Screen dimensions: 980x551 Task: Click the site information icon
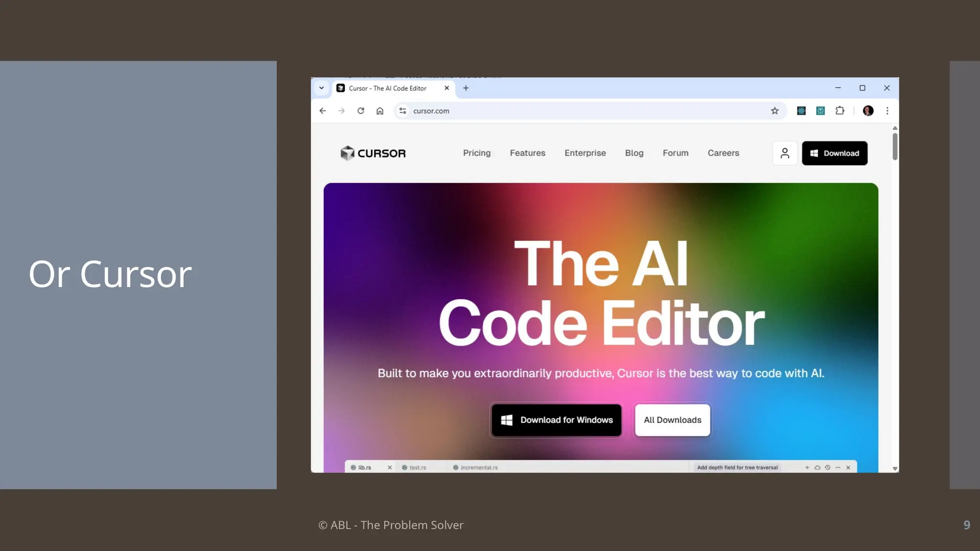[403, 111]
